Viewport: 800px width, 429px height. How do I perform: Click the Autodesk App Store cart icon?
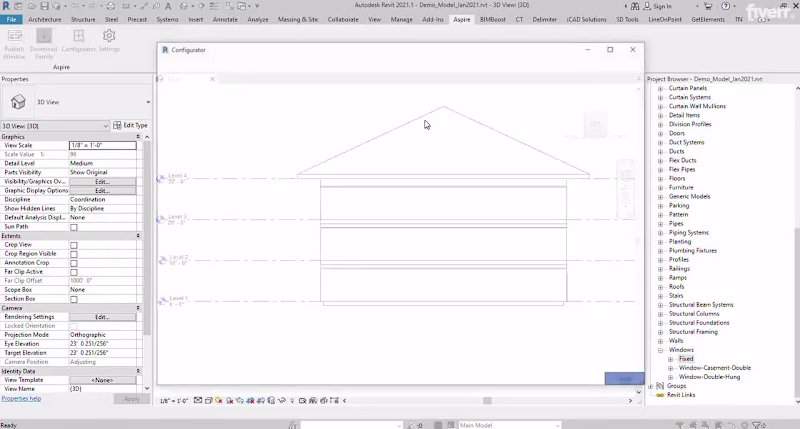pos(708,6)
